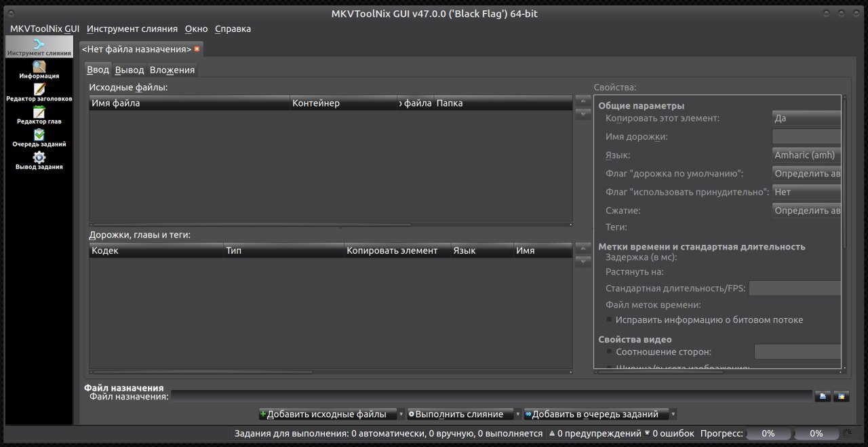Open the Флаг "использовать принудительно" dropdown
Image resolution: width=868 pixels, height=447 pixels.
pos(806,192)
